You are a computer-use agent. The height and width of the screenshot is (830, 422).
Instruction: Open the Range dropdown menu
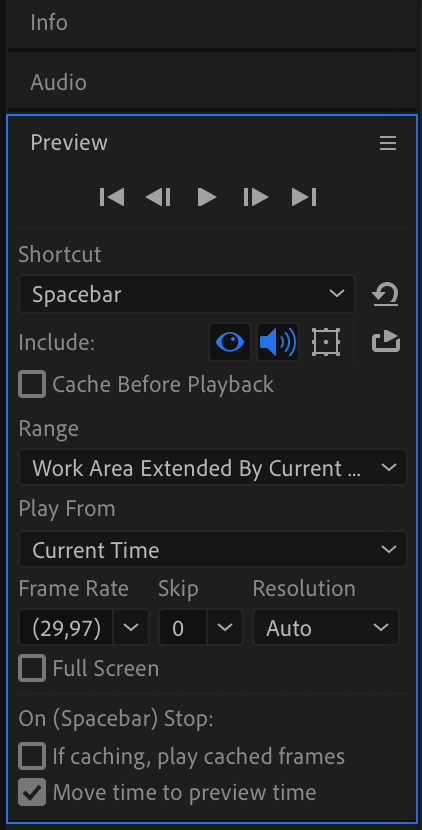point(213,468)
